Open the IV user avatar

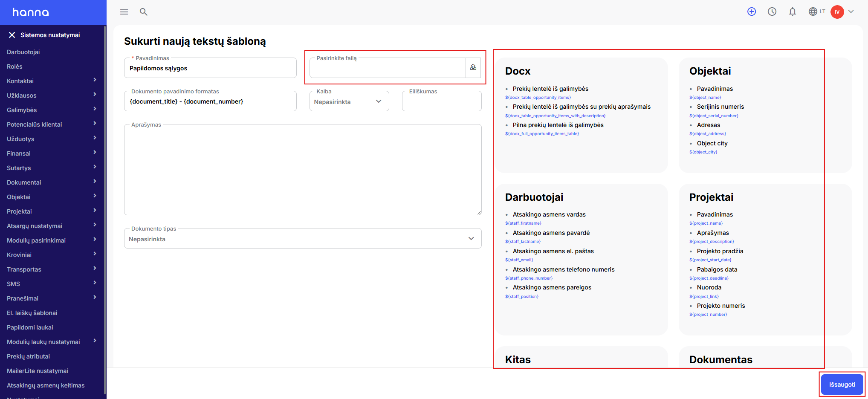837,12
